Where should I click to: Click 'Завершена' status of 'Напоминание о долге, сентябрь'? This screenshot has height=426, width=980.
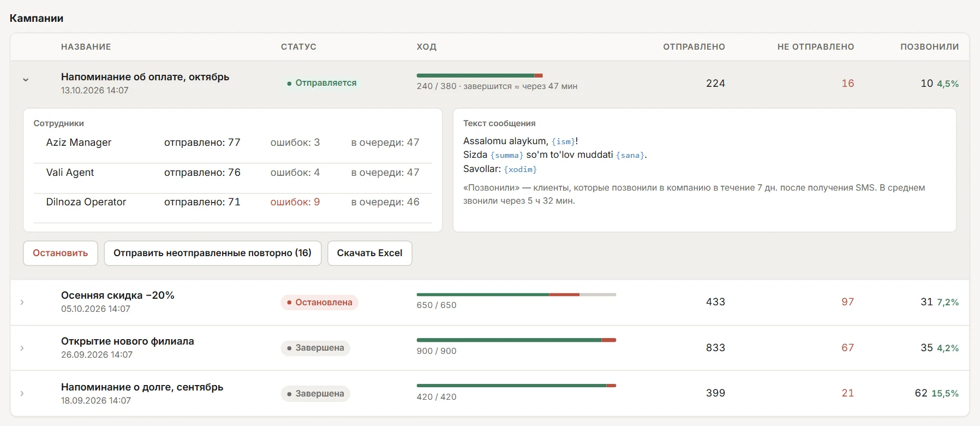tap(315, 393)
